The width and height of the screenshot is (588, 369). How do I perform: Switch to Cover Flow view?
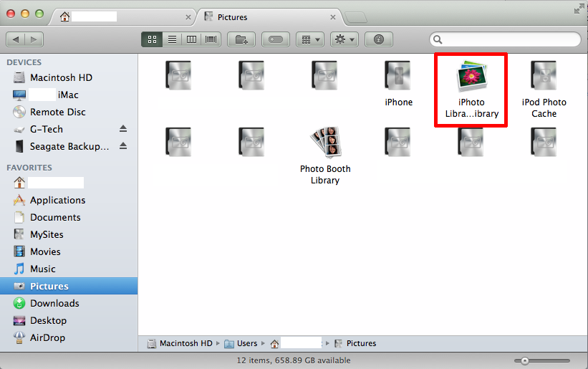point(211,39)
